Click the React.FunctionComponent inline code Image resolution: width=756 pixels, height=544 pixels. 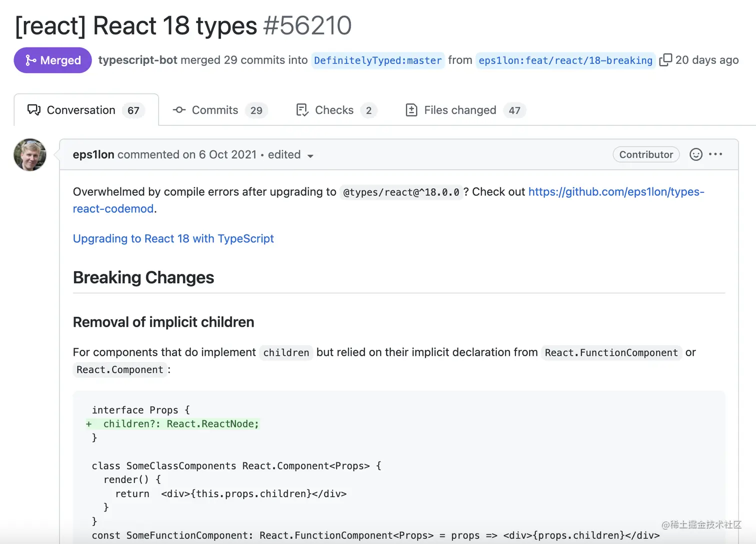[x=611, y=353]
